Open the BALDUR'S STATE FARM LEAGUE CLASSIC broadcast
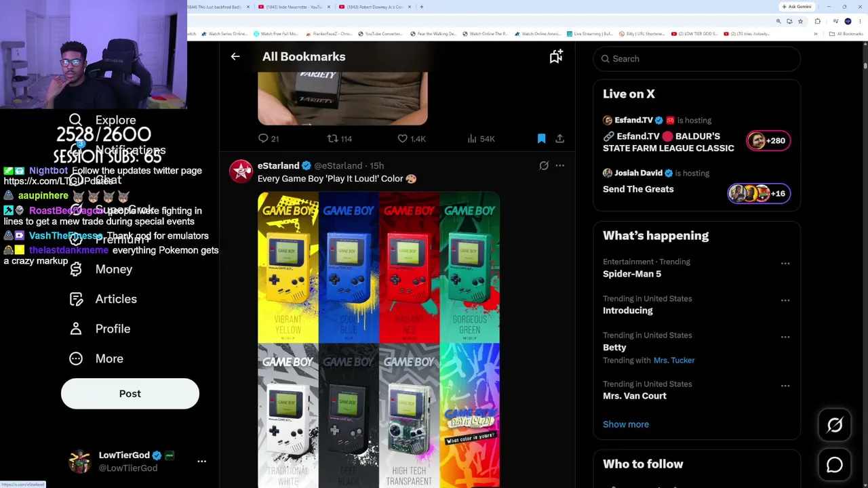 (669, 142)
